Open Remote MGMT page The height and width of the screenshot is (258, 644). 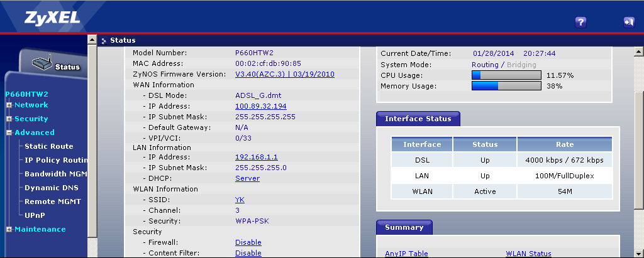[53, 202]
